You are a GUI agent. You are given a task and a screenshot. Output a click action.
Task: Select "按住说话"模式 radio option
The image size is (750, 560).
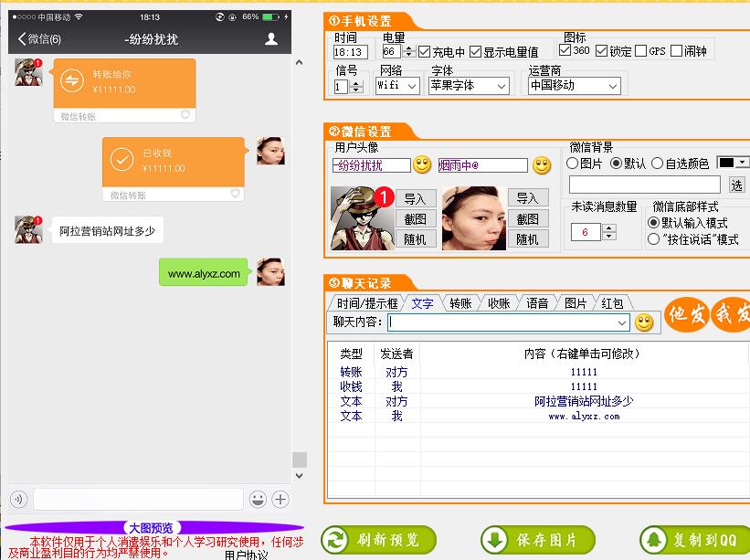653,239
